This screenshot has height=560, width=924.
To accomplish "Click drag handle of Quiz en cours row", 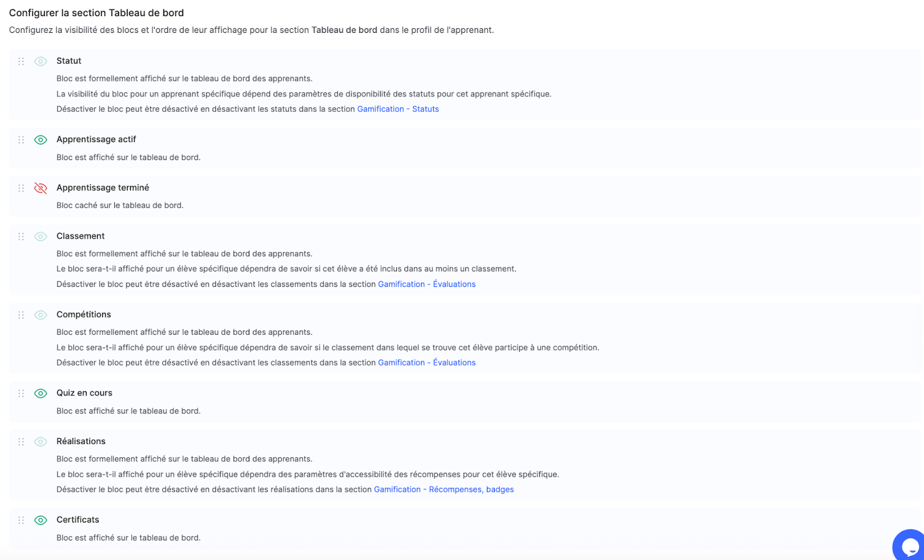I will (21, 393).
